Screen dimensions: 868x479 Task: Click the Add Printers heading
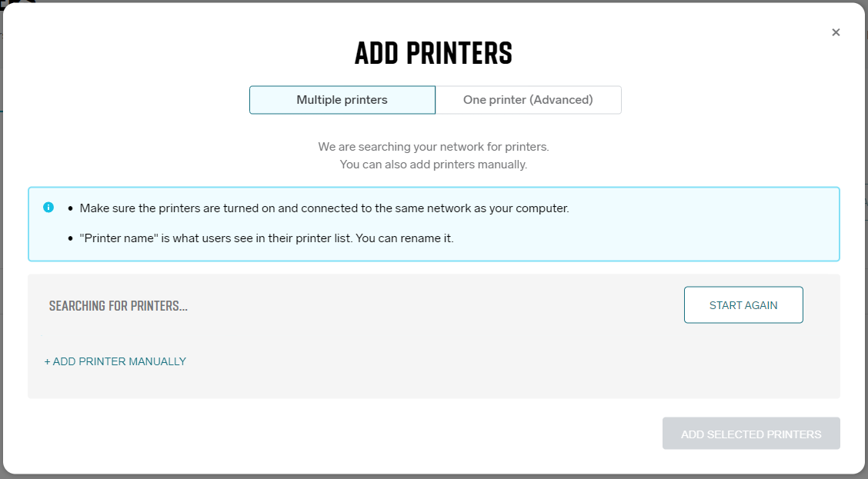click(433, 53)
